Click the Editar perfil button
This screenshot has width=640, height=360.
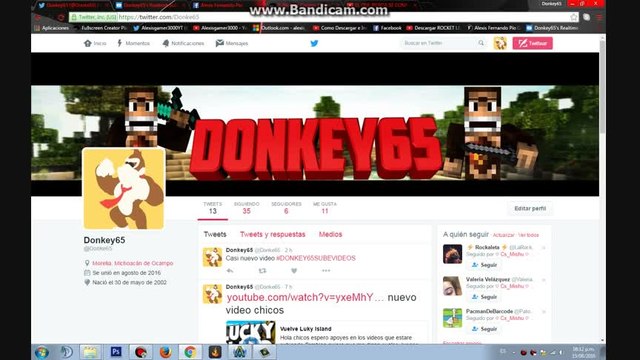click(x=530, y=208)
